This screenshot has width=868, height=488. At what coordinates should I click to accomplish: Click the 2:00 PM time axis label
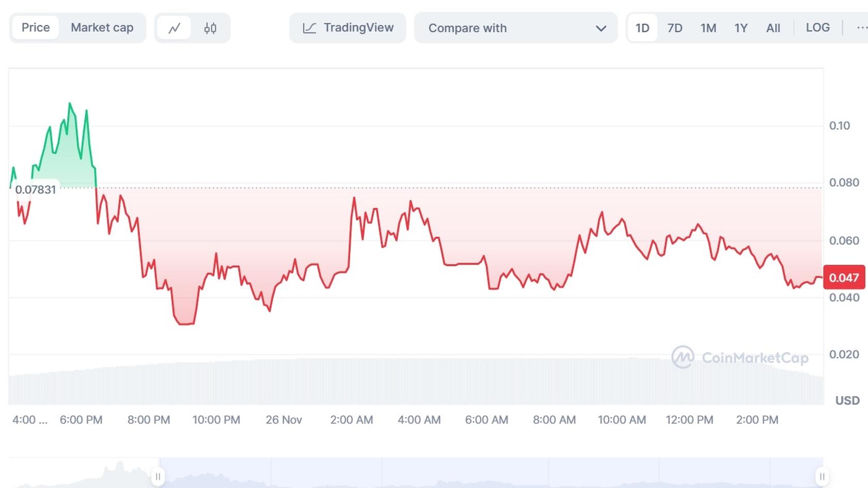point(757,420)
